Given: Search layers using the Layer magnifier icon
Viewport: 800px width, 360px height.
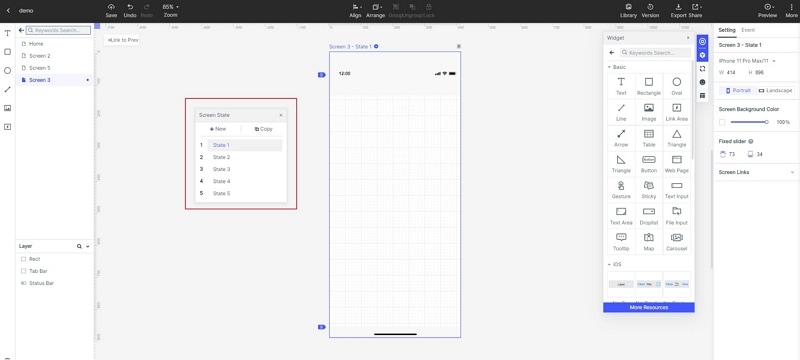Looking at the screenshot, I should (79, 246).
